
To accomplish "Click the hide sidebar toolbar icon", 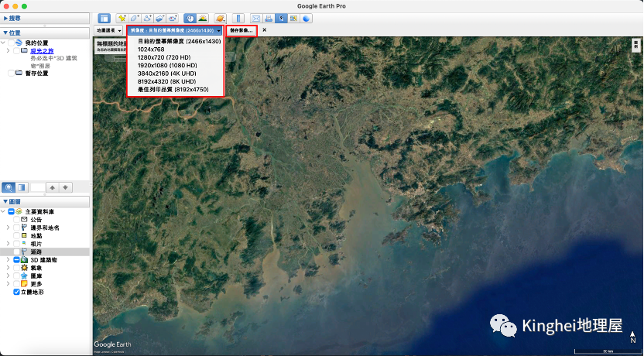I will 104,18.
